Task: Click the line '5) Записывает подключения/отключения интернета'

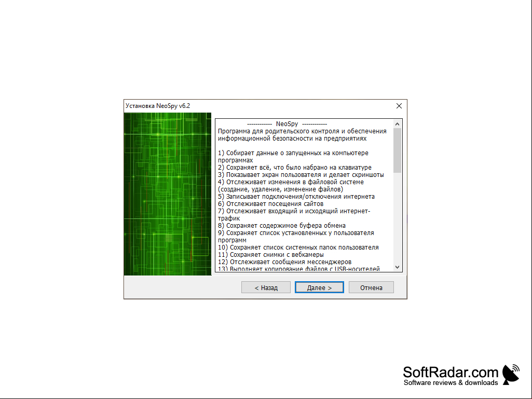Action: click(296, 197)
